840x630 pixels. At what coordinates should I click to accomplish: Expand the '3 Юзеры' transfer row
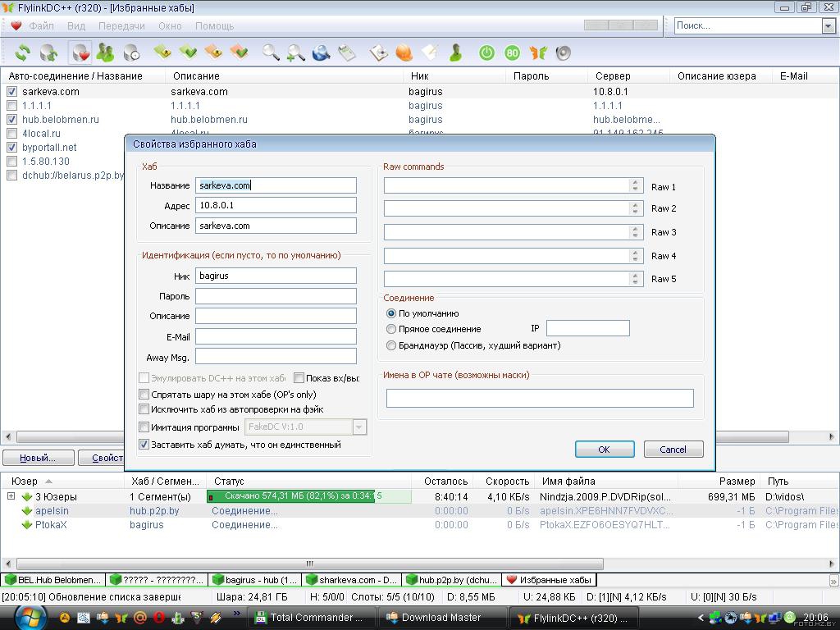point(11,496)
